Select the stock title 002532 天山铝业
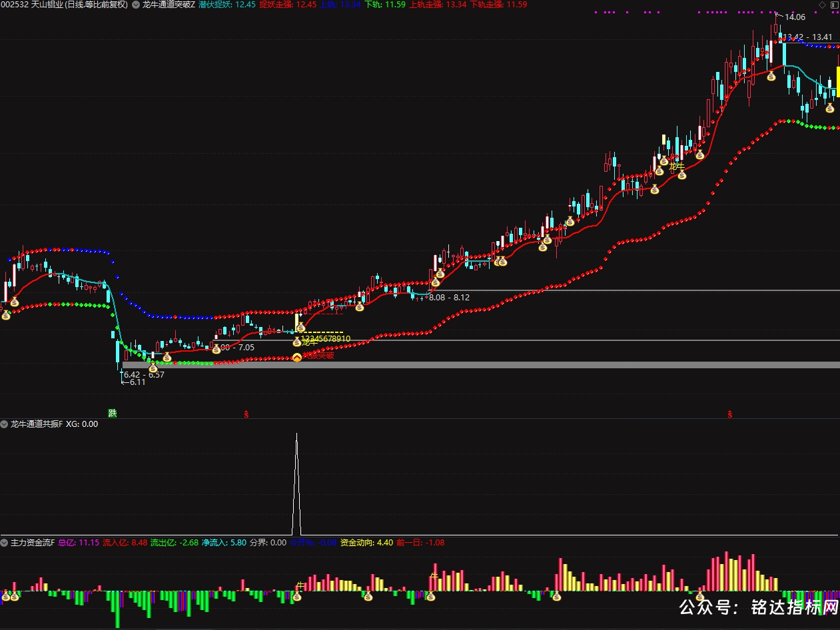 [x=33, y=5]
